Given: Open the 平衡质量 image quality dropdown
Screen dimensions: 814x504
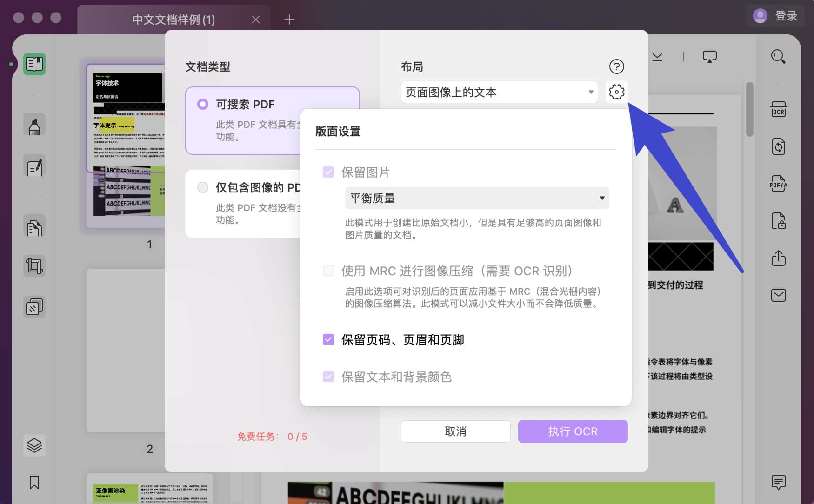Looking at the screenshot, I should (477, 198).
